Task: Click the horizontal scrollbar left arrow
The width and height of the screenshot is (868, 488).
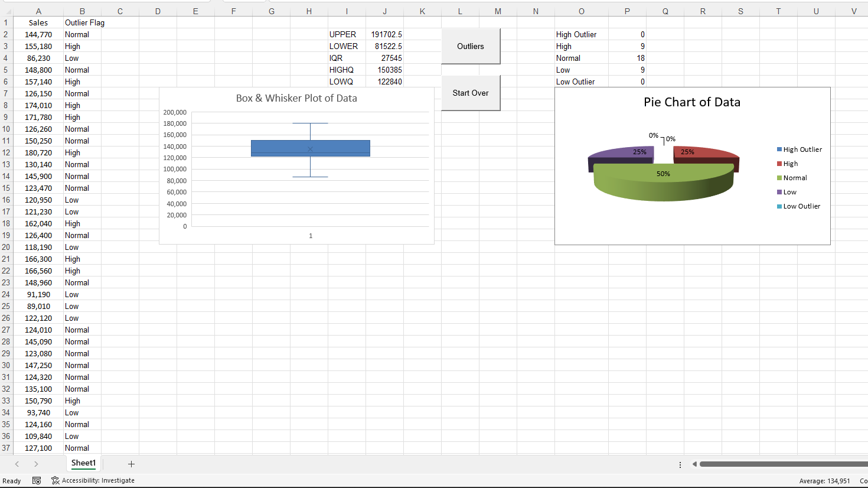Action: (694, 464)
